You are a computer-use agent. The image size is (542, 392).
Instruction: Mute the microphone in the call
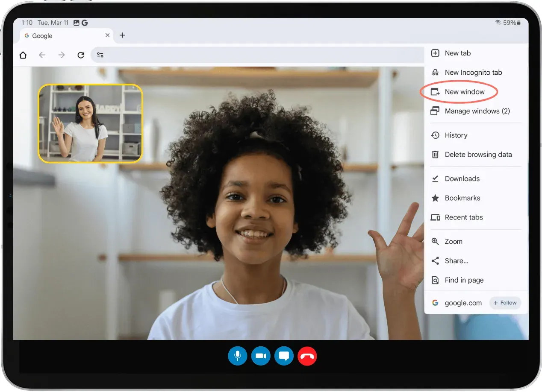(x=237, y=356)
